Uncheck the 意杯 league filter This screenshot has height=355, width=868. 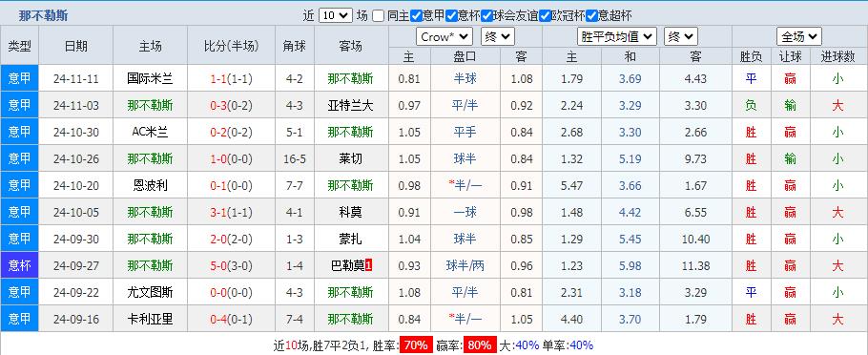tap(452, 16)
